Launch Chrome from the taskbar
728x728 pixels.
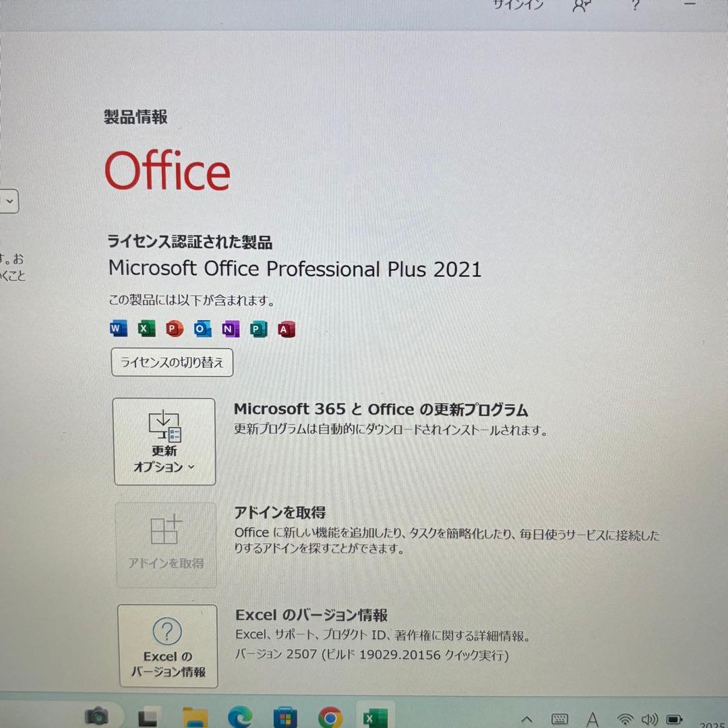pyautogui.click(x=330, y=717)
